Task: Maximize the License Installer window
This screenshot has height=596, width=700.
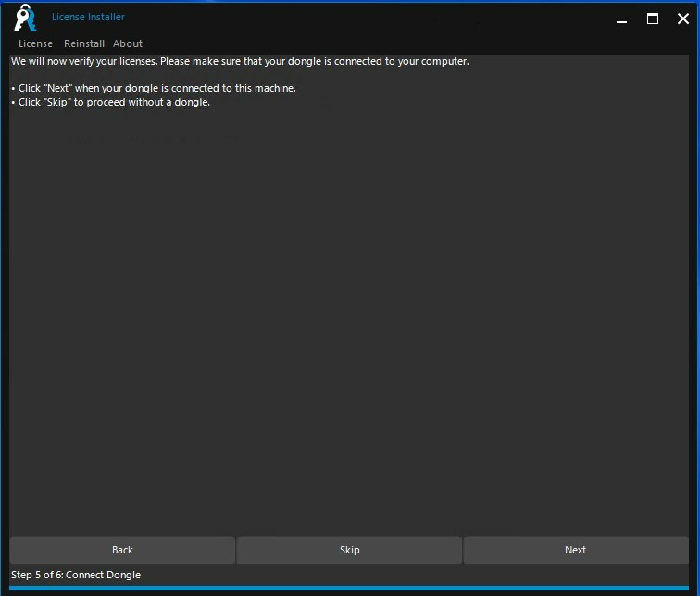Action: click(653, 19)
